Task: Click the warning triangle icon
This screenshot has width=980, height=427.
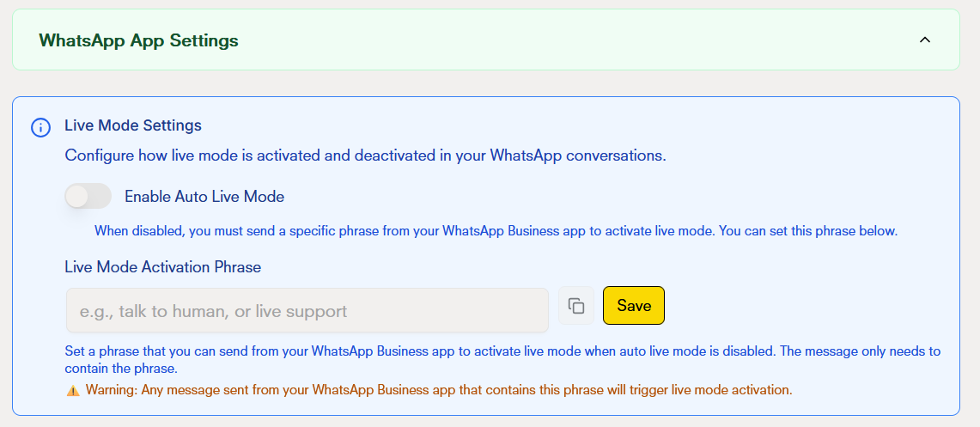Action: (72, 391)
